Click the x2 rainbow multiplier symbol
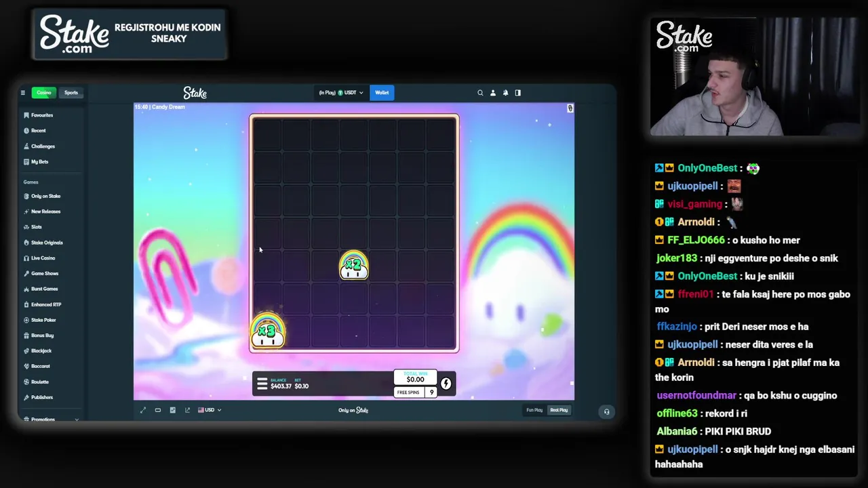The image size is (868, 488). point(353,266)
